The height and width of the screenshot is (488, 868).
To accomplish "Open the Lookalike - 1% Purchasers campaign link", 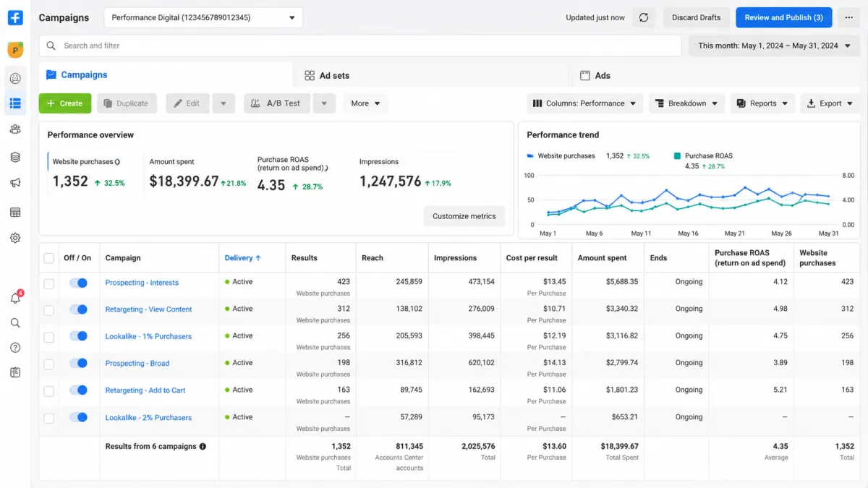I will pyautogui.click(x=148, y=336).
